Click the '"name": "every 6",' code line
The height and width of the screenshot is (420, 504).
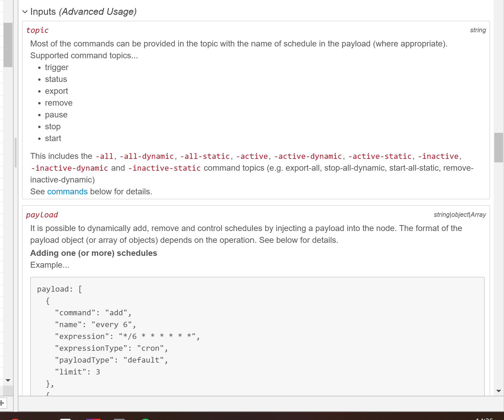(95, 324)
